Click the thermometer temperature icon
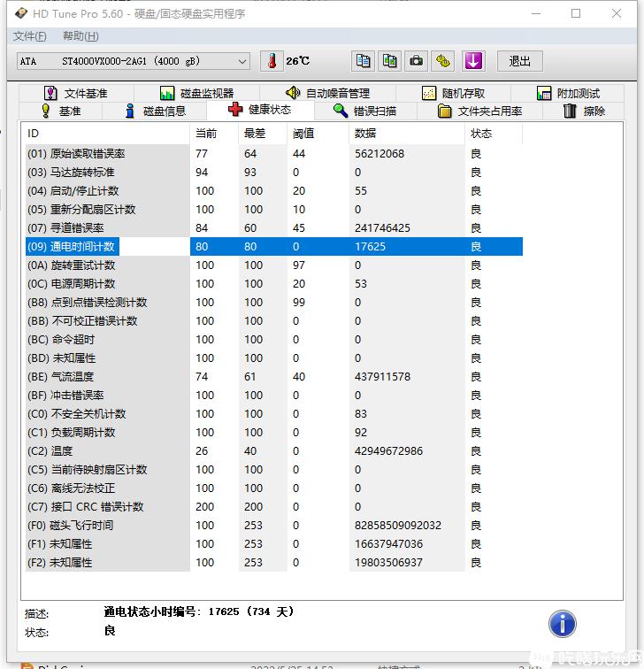Screen dimensions: 644x669 [x=272, y=61]
